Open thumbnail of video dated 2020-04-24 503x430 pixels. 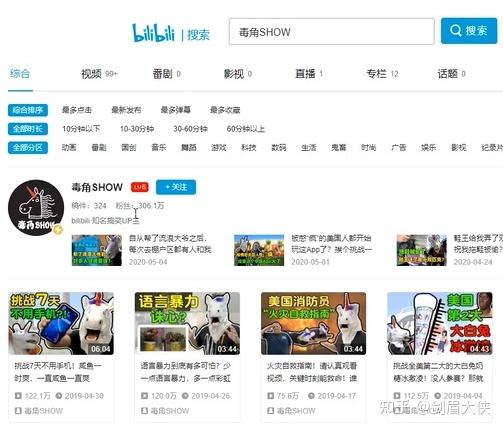(x=422, y=250)
